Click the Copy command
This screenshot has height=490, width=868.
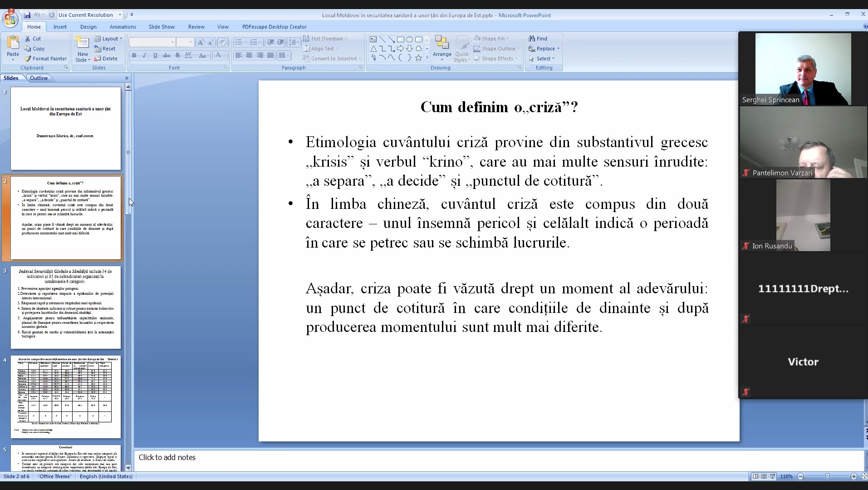(34, 49)
